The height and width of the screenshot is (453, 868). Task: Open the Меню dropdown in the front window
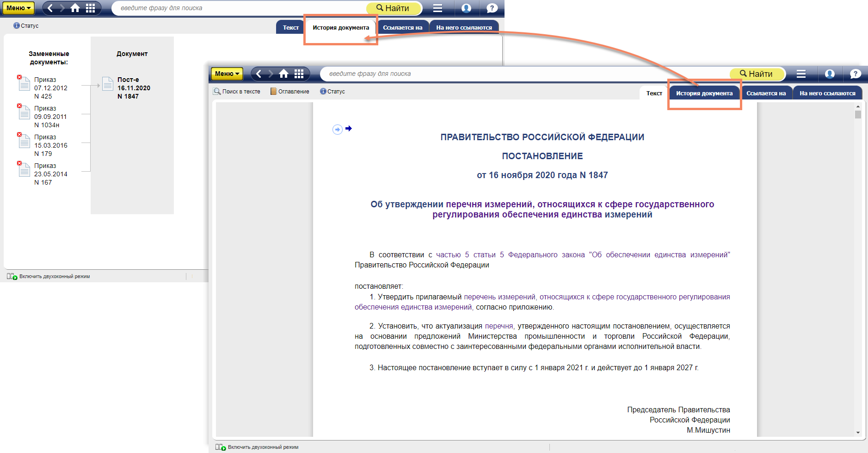click(x=227, y=74)
